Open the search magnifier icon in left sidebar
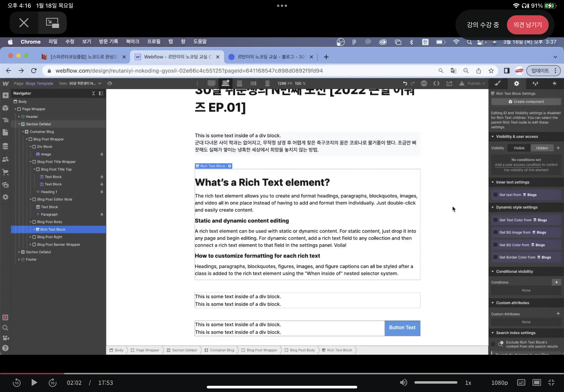This screenshot has height=392, width=564. [5, 328]
